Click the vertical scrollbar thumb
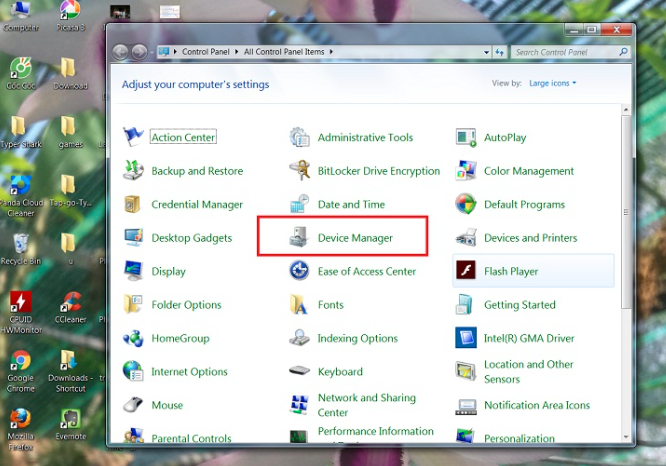This screenshot has height=466, width=666. [626, 212]
